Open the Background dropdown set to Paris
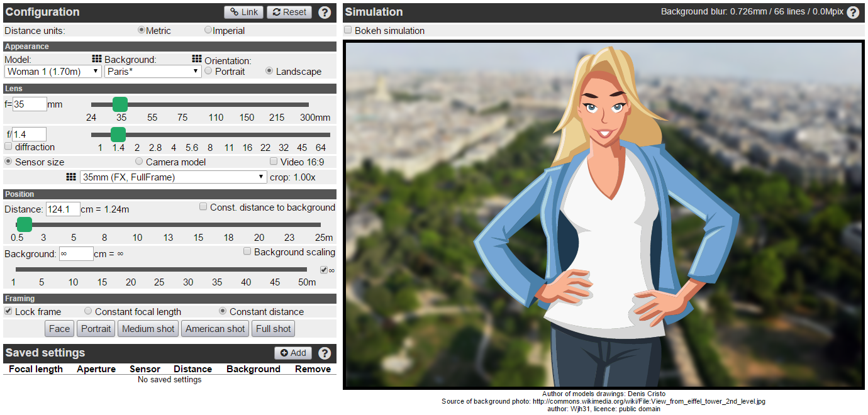The width and height of the screenshot is (868, 415). (152, 72)
